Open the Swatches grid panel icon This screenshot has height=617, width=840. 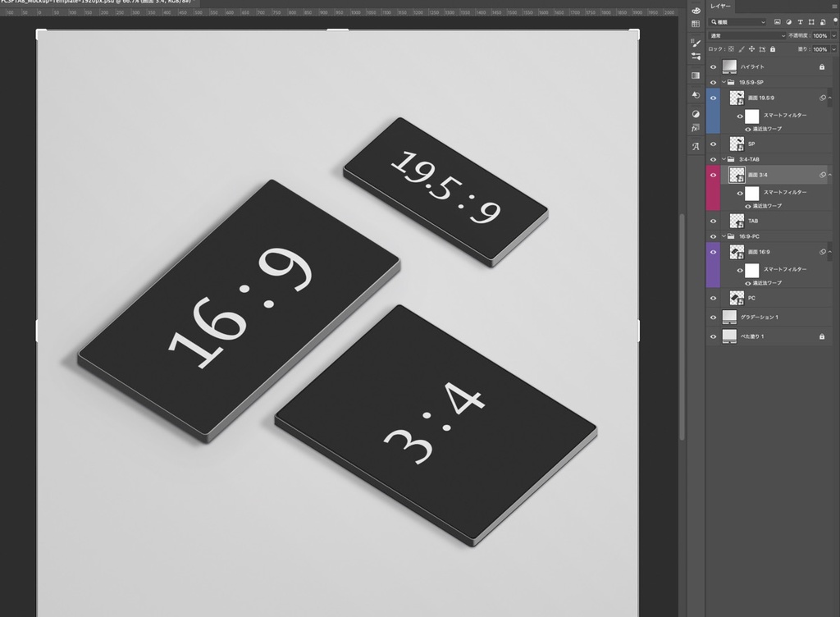[696, 24]
